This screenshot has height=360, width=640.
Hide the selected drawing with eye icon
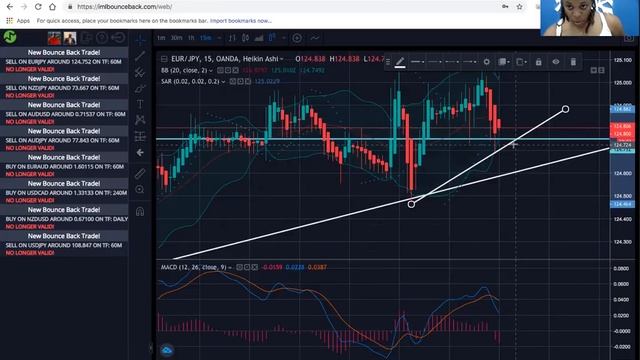pyautogui.click(x=556, y=62)
